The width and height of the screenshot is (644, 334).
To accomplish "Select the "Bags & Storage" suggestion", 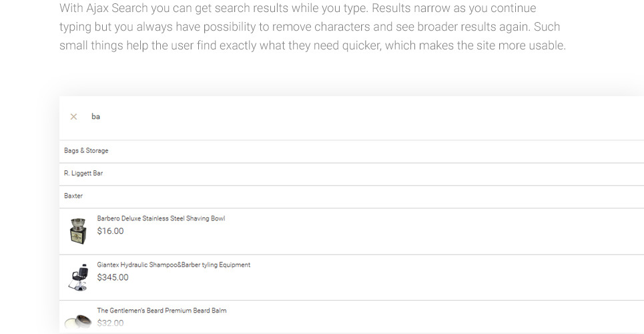I will click(x=86, y=151).
